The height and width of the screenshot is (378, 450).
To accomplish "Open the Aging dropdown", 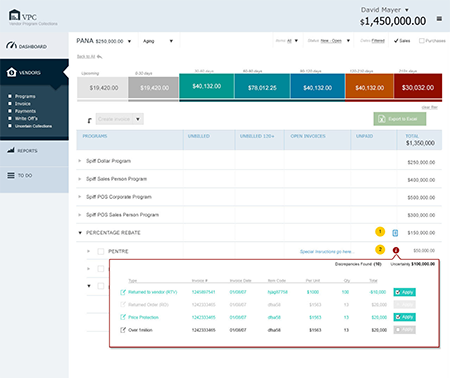I will (x=158, y=41).
